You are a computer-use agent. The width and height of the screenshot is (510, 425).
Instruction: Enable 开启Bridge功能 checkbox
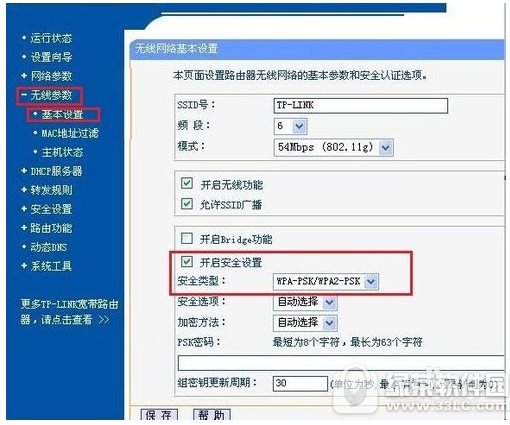click(x=187, y=238)
